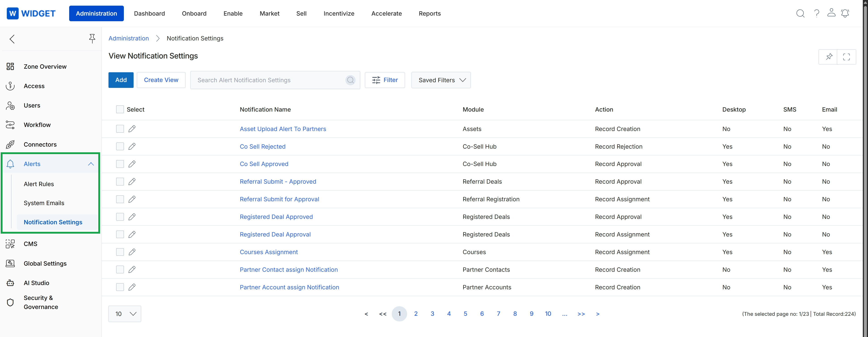Check the Partner Account assign Notification row

tap(120, 287)
